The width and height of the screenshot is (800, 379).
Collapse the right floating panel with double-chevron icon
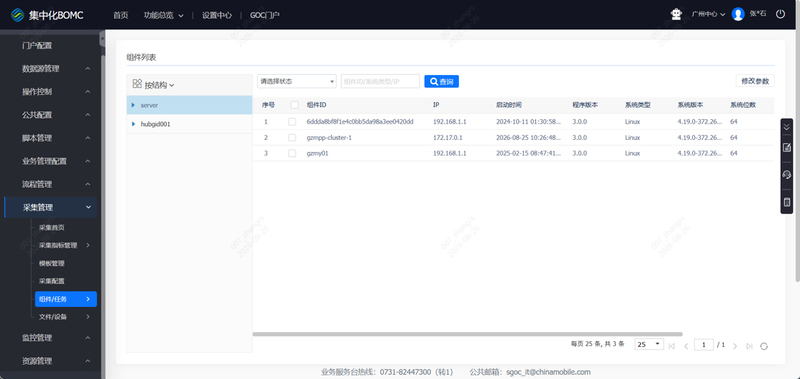[x=787, y=127]
